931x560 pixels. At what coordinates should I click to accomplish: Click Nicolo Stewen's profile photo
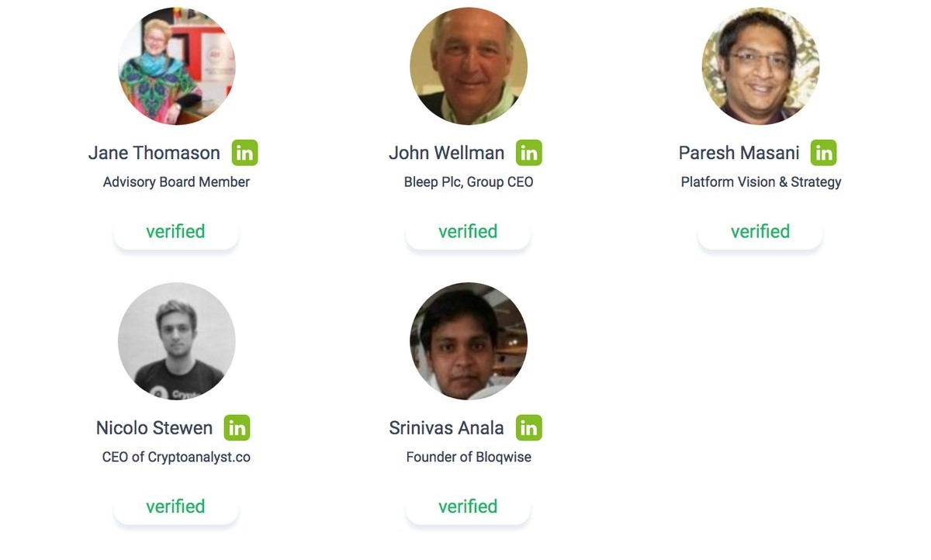point(176,340)
